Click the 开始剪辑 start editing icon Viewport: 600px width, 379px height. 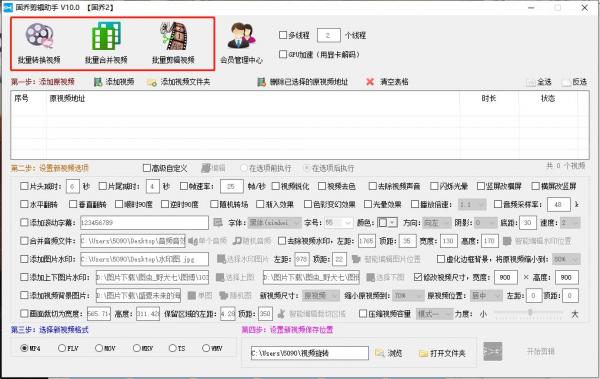point(492,351)
